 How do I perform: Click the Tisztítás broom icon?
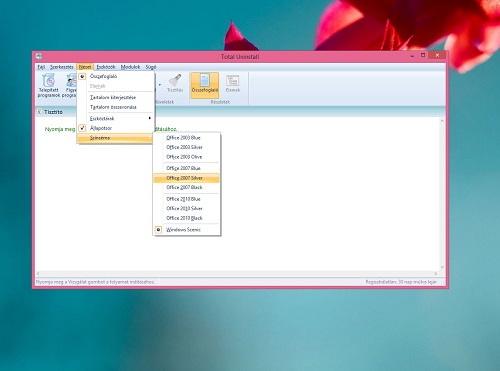click(x=175, y=83)
